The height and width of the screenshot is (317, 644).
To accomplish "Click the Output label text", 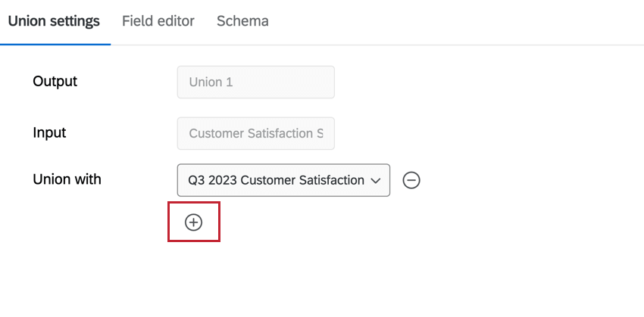I will [x=55, y=81].
